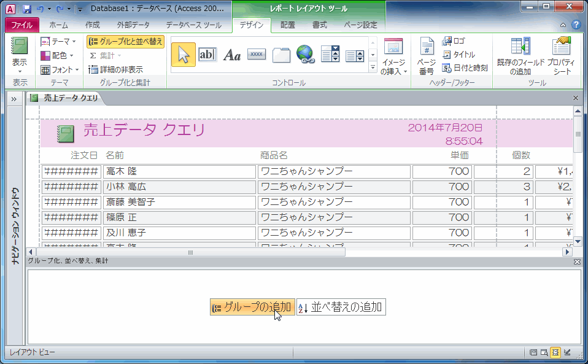
Task: Click グループの追加 add a group
Action: [252, 307]
